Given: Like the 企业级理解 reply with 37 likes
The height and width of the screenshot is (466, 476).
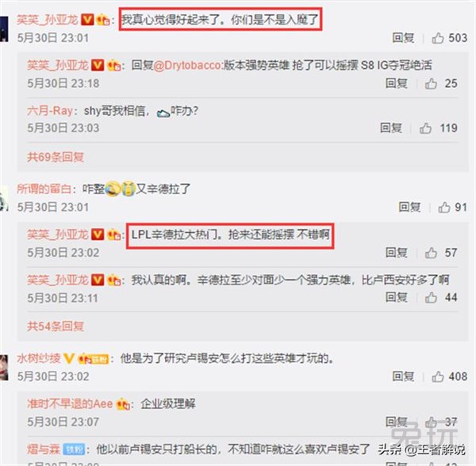Looking at the screenshot, I should pyautogui.click(x=431, y=422).
